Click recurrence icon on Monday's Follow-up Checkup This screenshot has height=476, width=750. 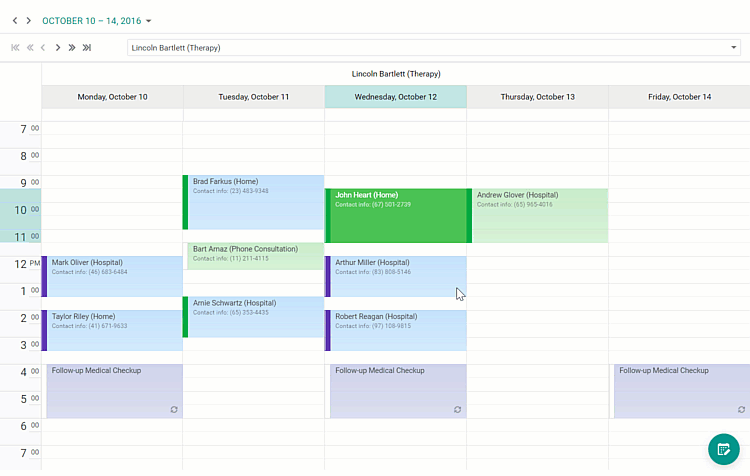click(175, 410)
